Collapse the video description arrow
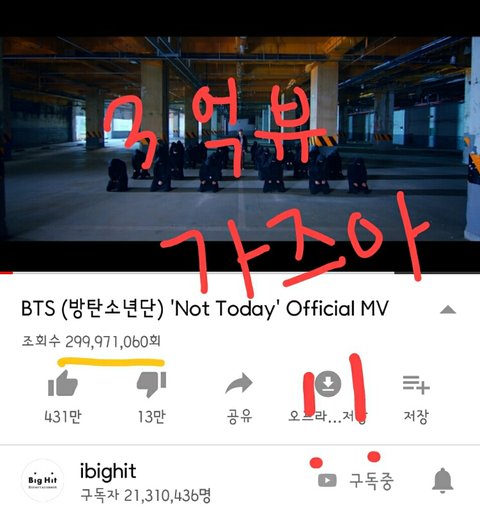 tap(448, 310)
